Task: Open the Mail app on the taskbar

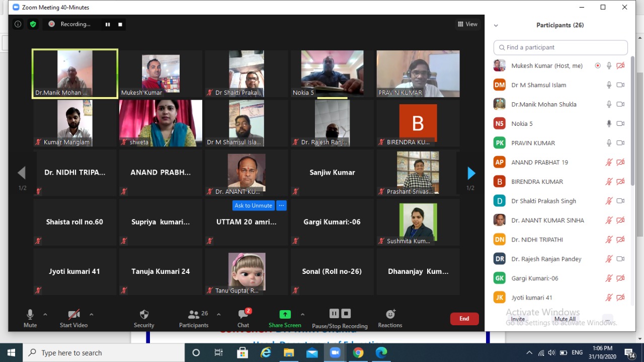Action: click(312, 352)
